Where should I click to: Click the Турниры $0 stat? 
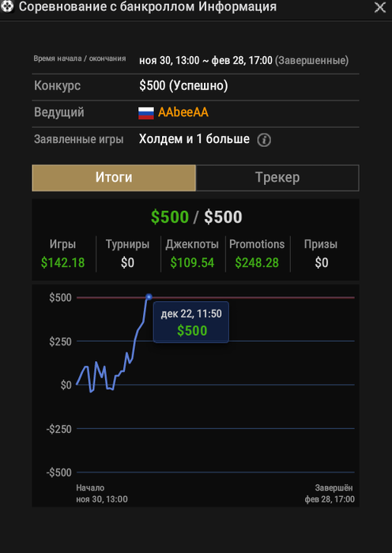[127, 254]
